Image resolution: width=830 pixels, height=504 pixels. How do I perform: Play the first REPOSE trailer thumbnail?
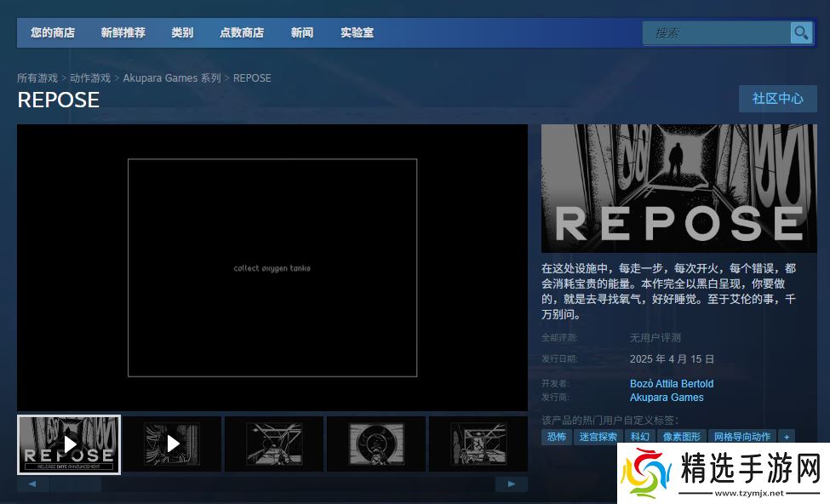click(x=69, y=444)
